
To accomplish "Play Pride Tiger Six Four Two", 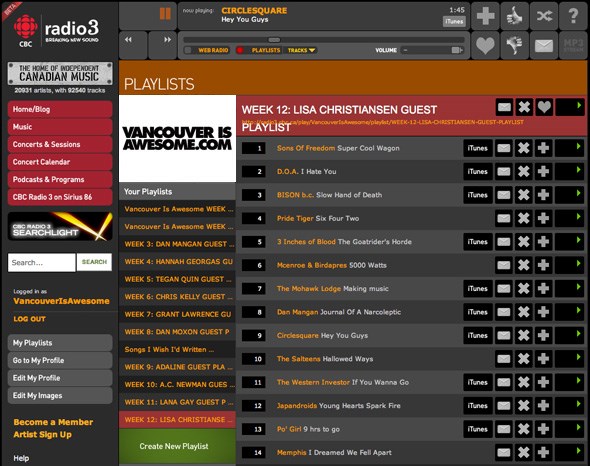I will tap(570, 218).
